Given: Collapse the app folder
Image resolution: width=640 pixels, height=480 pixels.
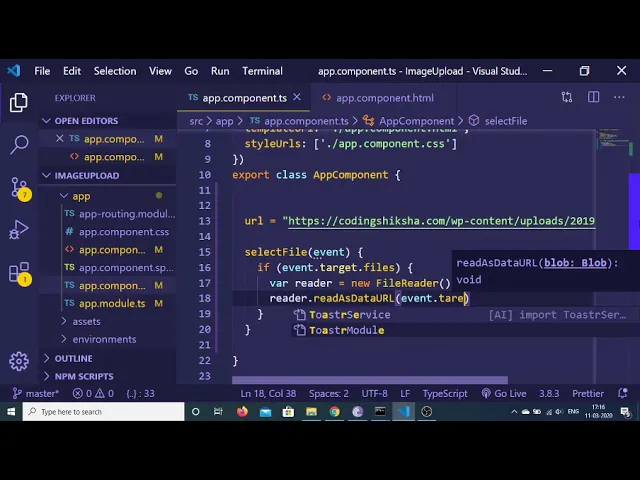Looking at the screenshot, I should (x=76, y=196).
